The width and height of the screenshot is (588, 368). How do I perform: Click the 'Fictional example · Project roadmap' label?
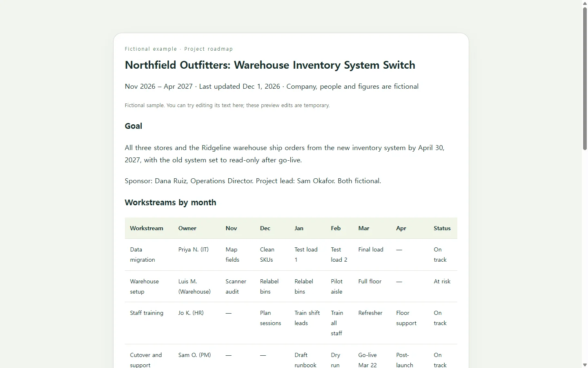pyautogui.click(x=179, y=49)
